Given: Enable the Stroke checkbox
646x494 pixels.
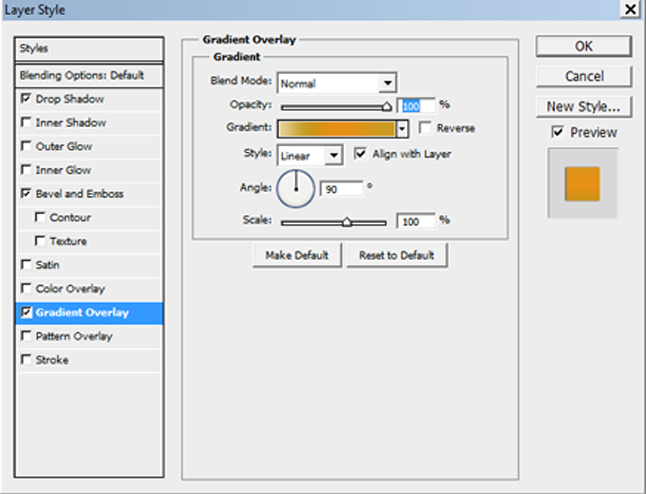Looking at the screenshot, I should 26,360.
